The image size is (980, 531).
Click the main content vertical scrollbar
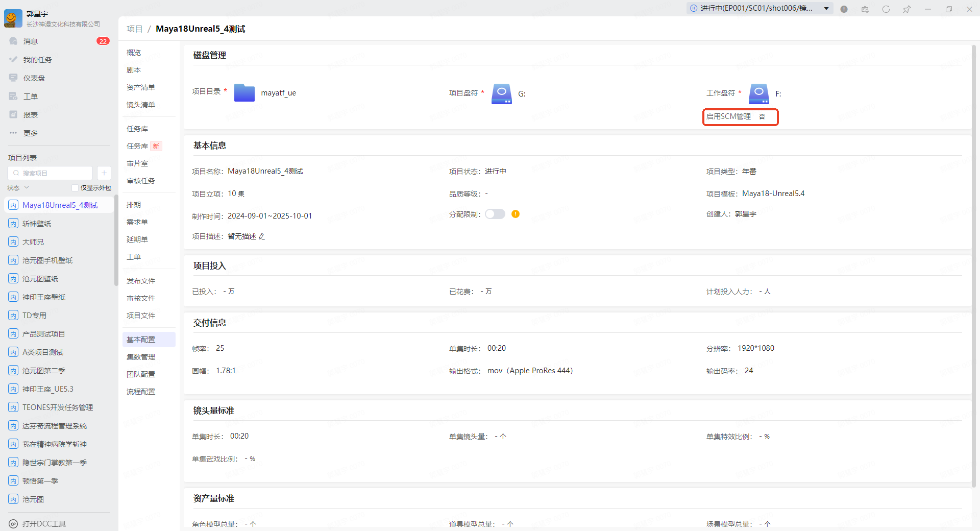(x=974, y=265)
